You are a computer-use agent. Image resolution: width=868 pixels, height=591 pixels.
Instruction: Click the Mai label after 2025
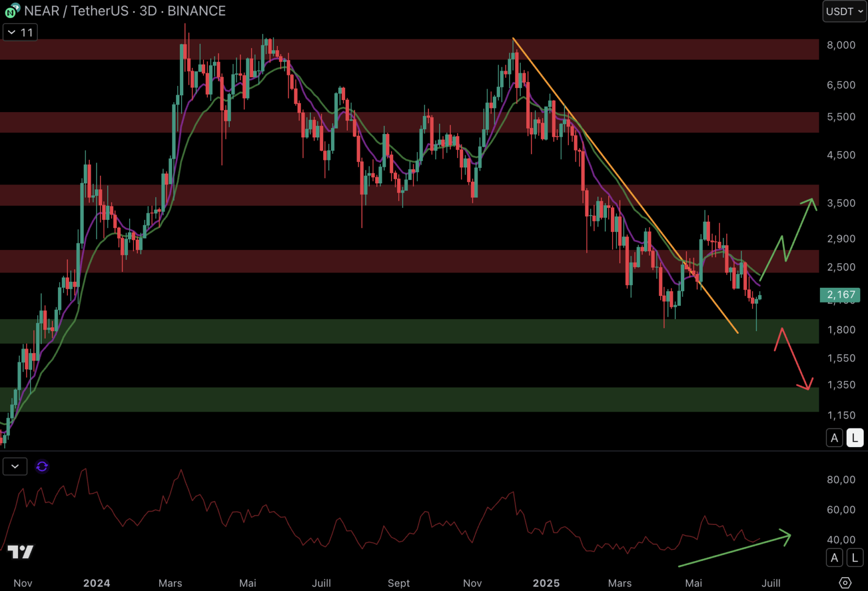(x=694, y=583)
